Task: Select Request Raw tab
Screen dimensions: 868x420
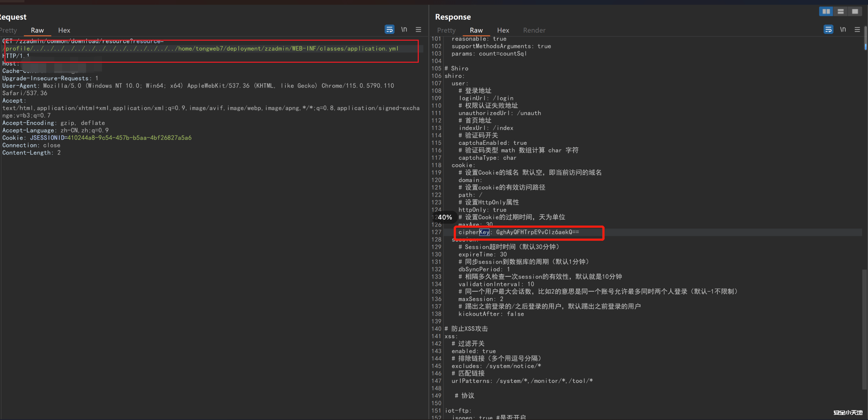Action: pos(37,30)
